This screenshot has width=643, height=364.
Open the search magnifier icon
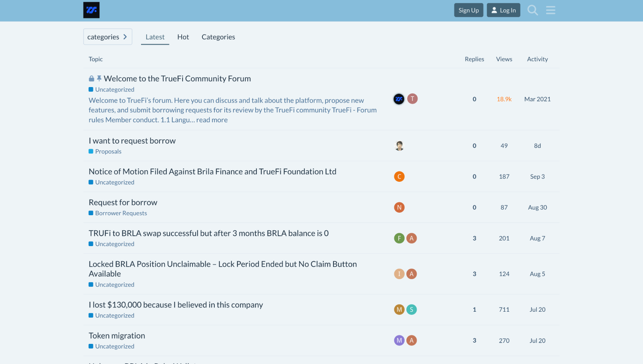532,10
